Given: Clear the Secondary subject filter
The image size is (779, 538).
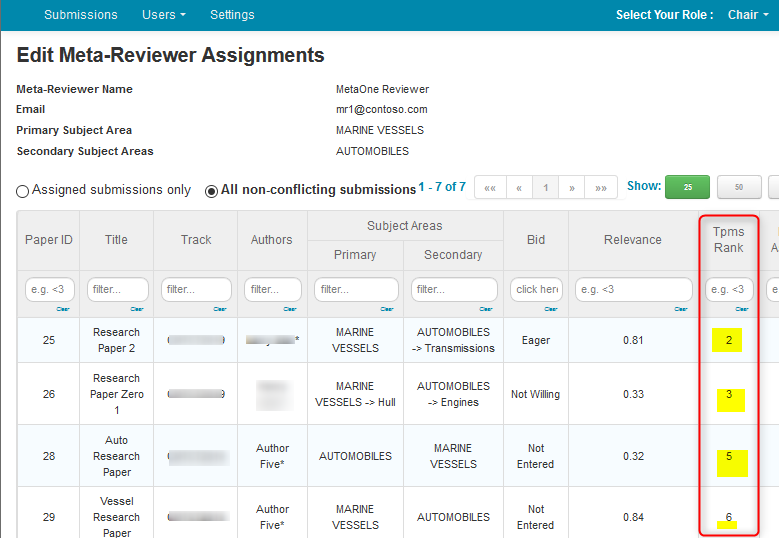Looking at the screenshot, I should pyautogui.click(x=486, y=309).
